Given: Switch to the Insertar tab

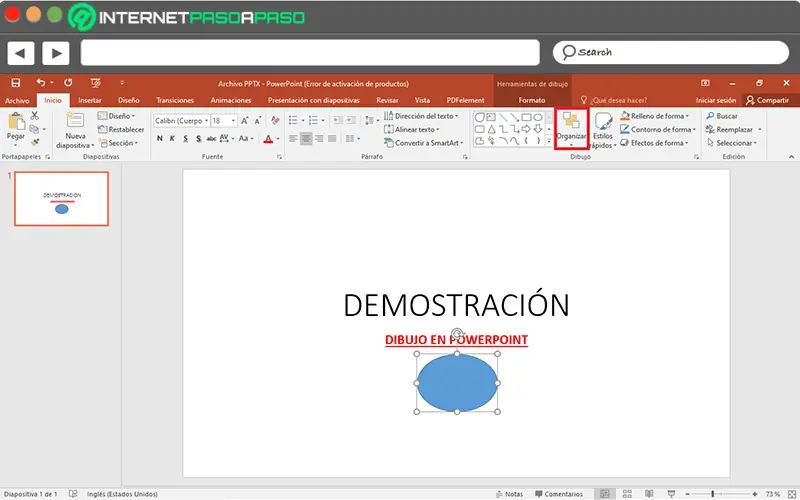Looking at the screenshot, I should point(90,100).
